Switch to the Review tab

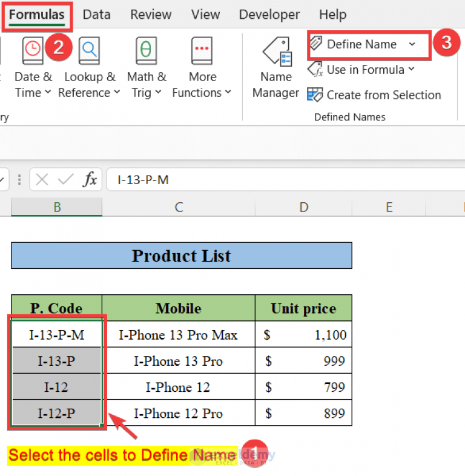[x=151, y=15]
